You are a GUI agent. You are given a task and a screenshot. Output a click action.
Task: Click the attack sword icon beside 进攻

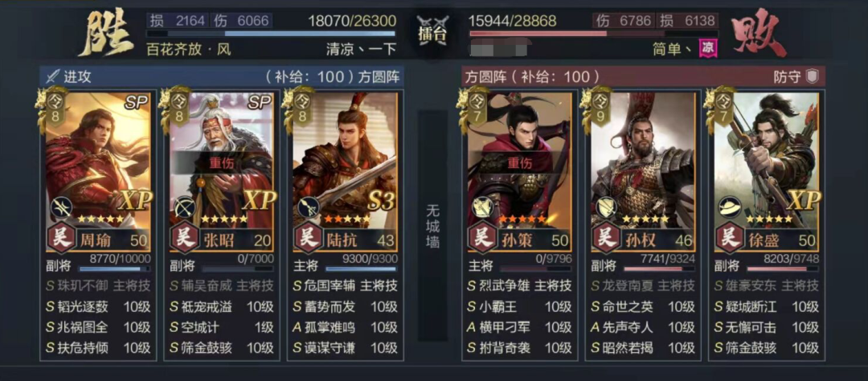[52, 76]
